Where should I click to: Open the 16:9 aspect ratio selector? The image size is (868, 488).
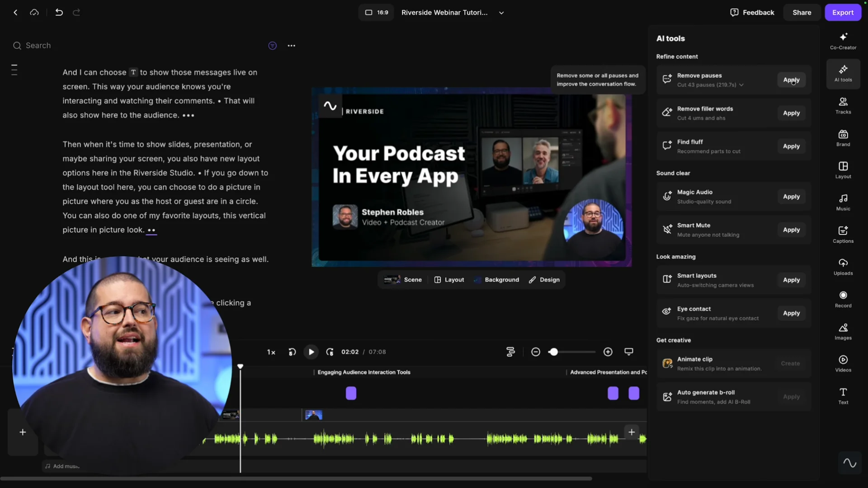coord(377,13)
